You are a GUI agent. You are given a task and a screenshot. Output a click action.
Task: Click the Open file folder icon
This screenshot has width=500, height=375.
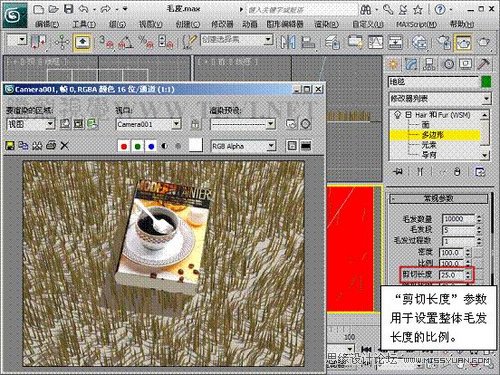(53, 9)
